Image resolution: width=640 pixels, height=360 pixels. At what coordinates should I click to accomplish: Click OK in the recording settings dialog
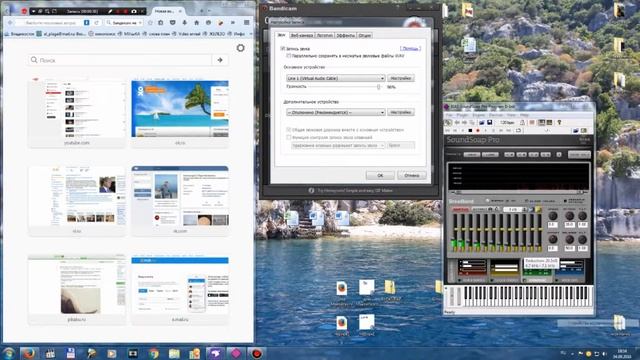380,175
